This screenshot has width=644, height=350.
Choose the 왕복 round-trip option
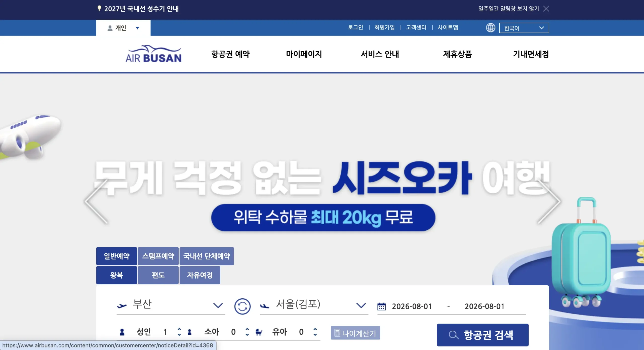click(x=116, y=275)
